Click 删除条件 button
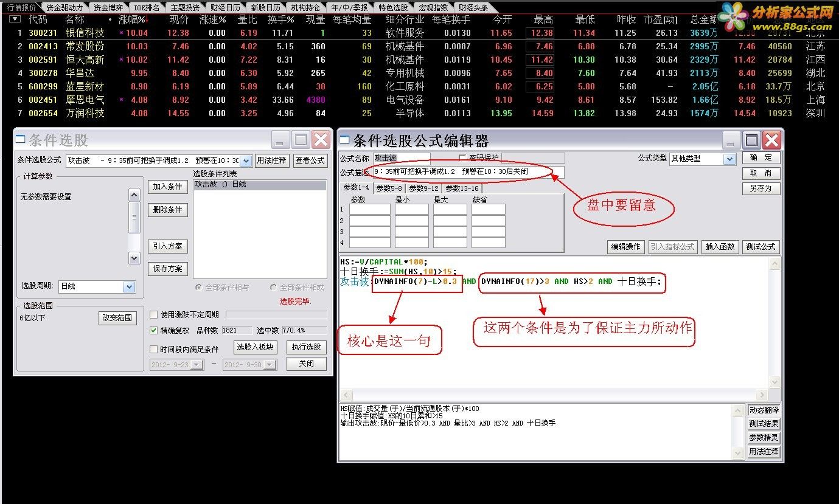839x504 pixels. (168, 210)
